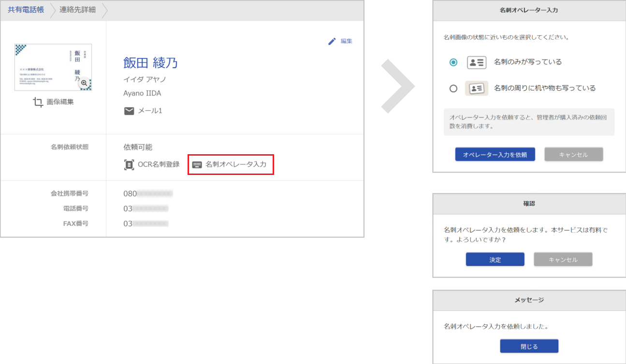Click card icon beside 名刺のみが写っている
The height and width of the screenshot is (364, 626).
coord(477,62)
